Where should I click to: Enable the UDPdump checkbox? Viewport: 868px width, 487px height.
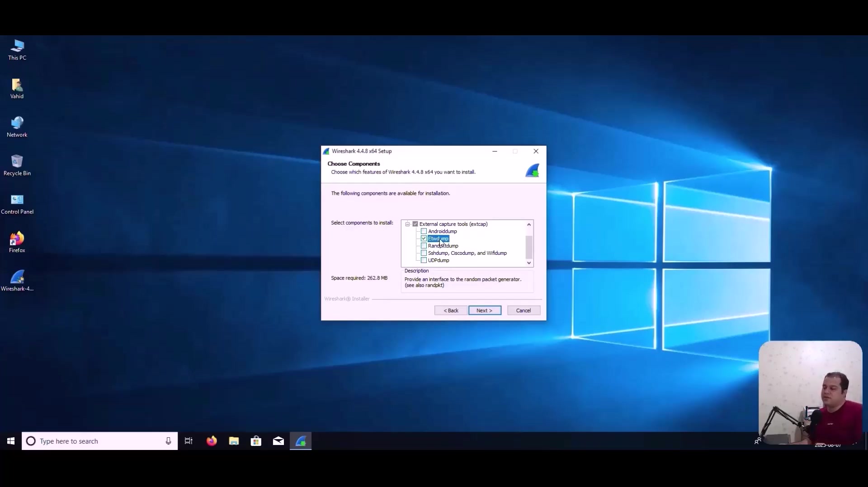tap(424, 260)
